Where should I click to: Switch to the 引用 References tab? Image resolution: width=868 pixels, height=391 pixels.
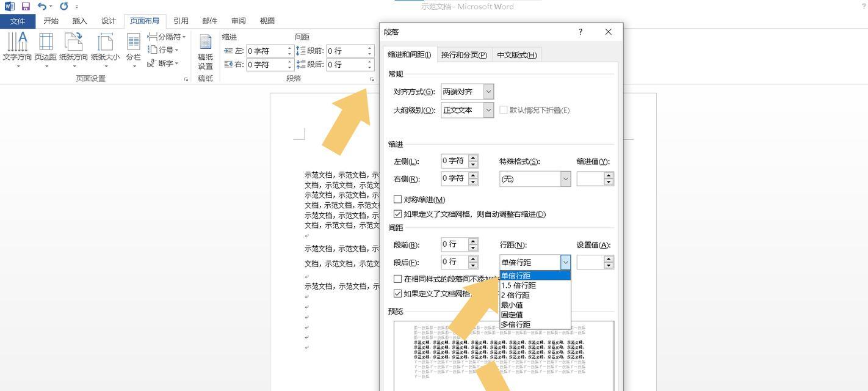click(x=181, y=21)
